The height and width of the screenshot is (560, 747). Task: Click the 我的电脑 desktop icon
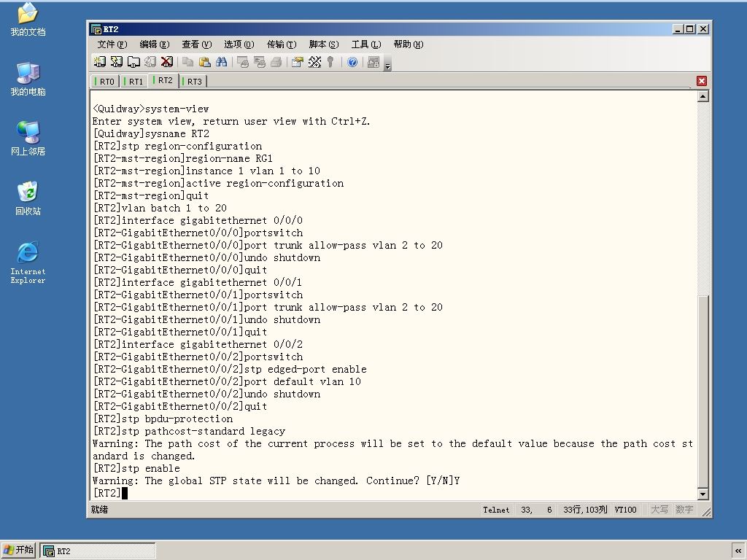tap(28, 79)
